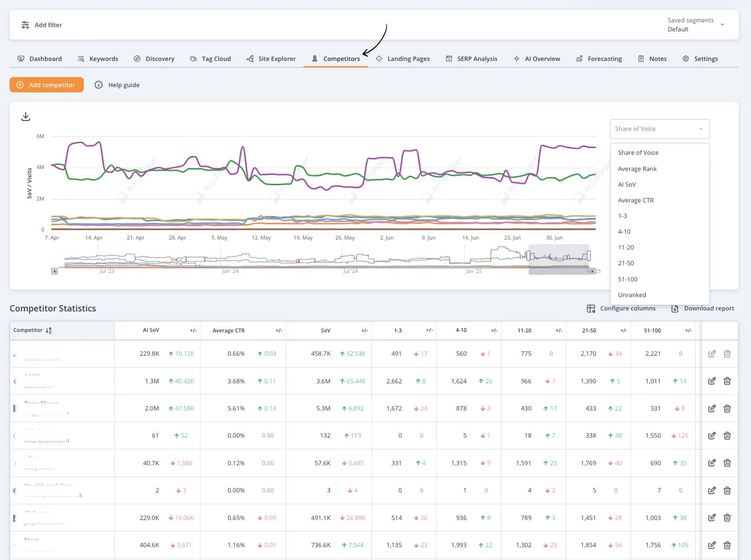Open the Saved segments dropdown
Image resolution: width=751 pixels, height=560 pixels.
[x=722, y=25]
